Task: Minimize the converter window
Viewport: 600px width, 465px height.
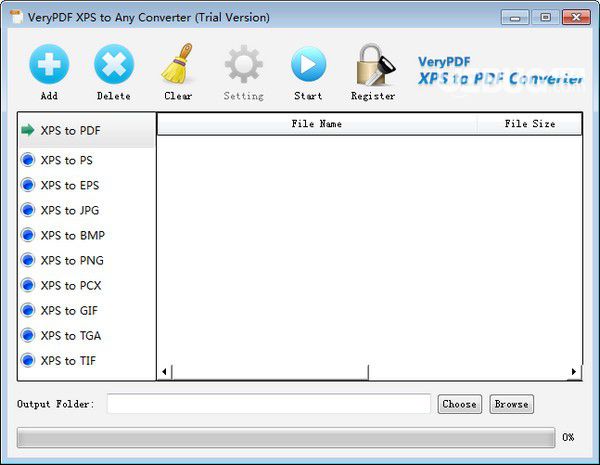Action: coord(515,17)
